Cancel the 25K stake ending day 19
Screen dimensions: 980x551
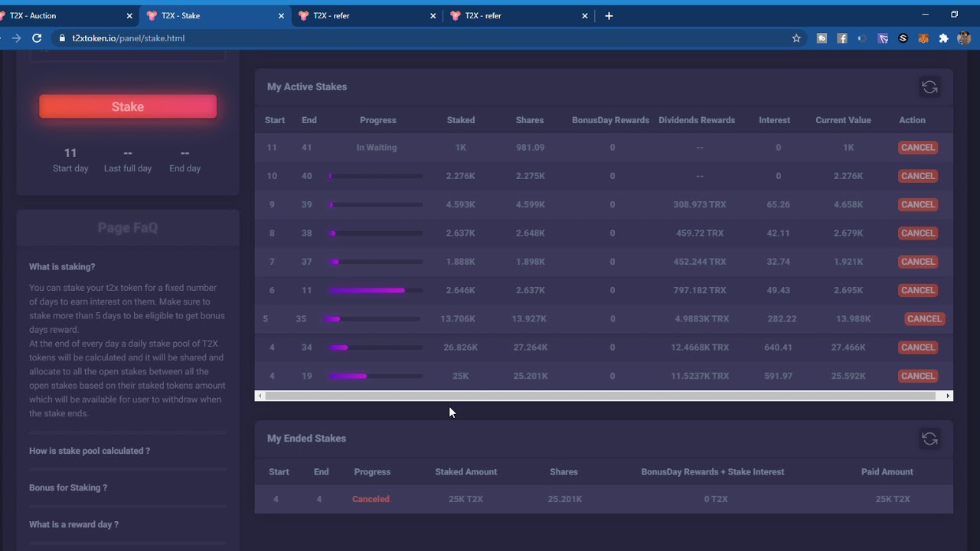[x=917, y=376]
